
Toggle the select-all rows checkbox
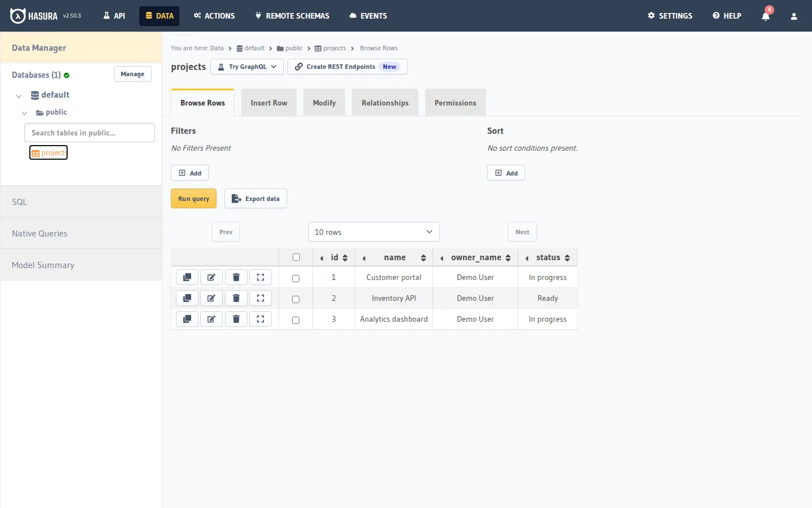(296, 257)
